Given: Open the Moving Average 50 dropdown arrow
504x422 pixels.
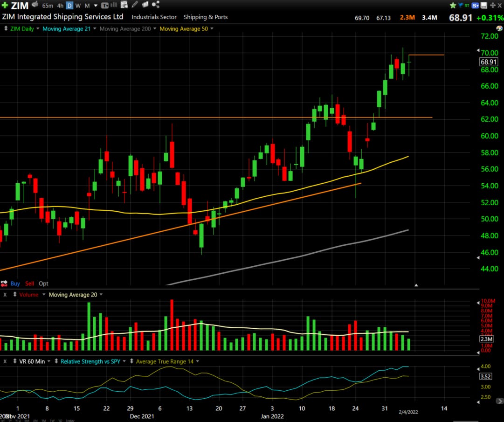Looking at the screenshot, I should [212, 28].
